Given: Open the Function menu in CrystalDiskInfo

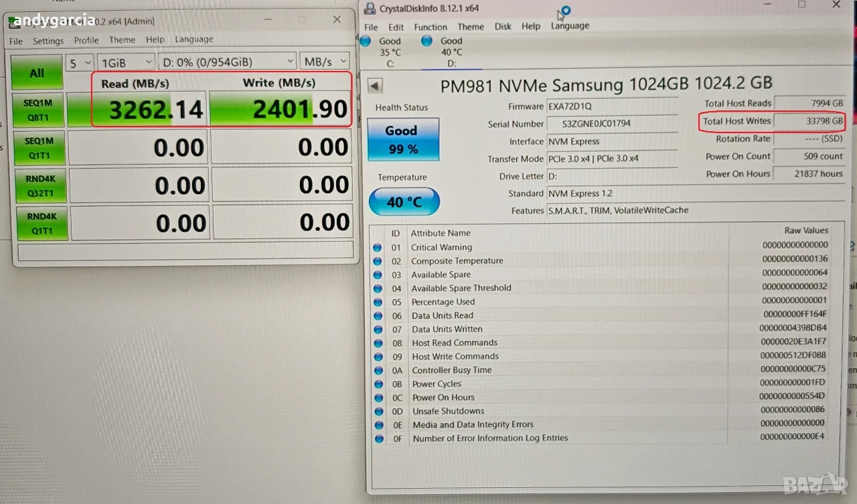Looking at the screenshot, I should pos(431,27).
